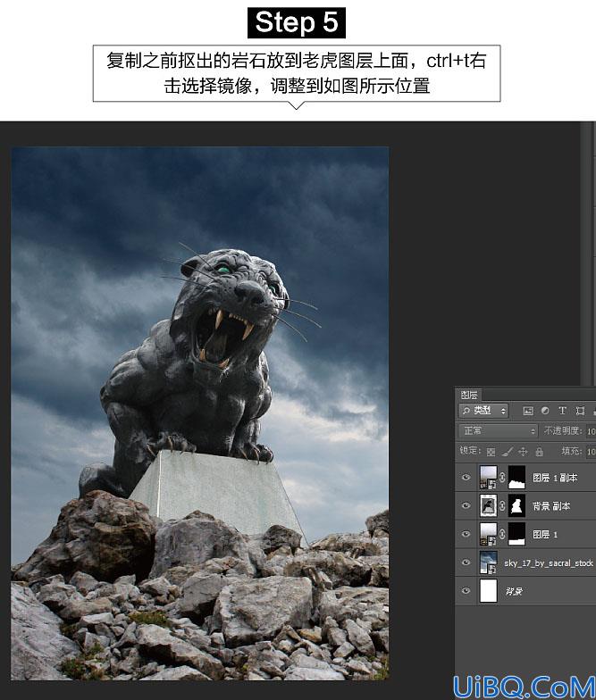Select the 背景 副本 layer mask
The height and width of the screenshot is (700, 596).
pyautogui.click(x=516, y=505)
